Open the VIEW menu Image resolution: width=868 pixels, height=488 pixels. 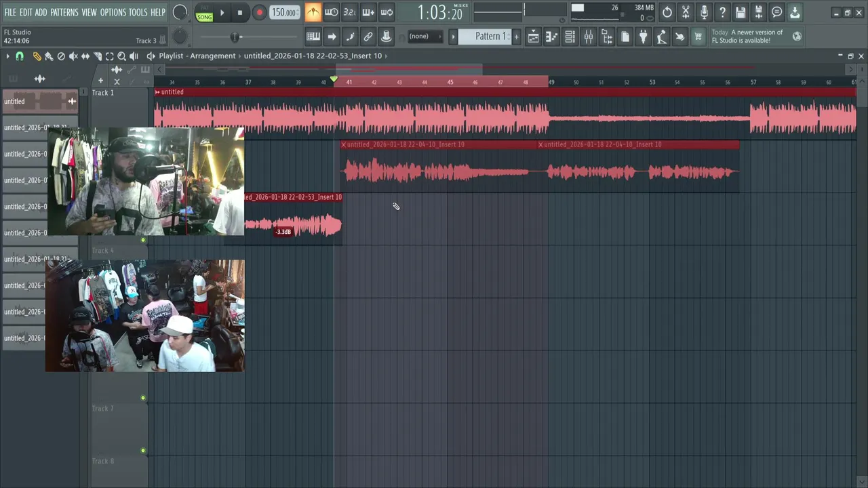pos(90,12)
